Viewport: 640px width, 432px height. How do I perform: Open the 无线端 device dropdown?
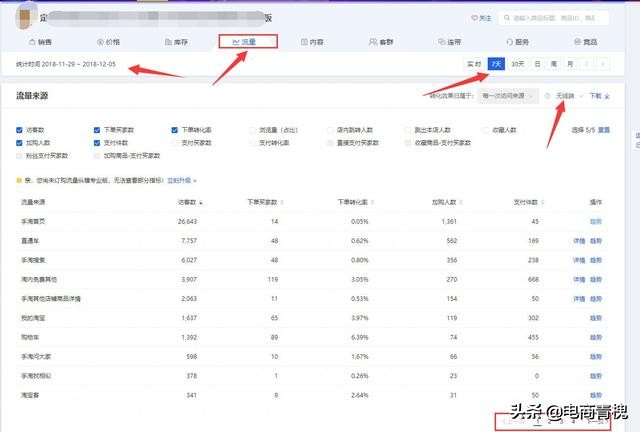[x=569, y=96]
